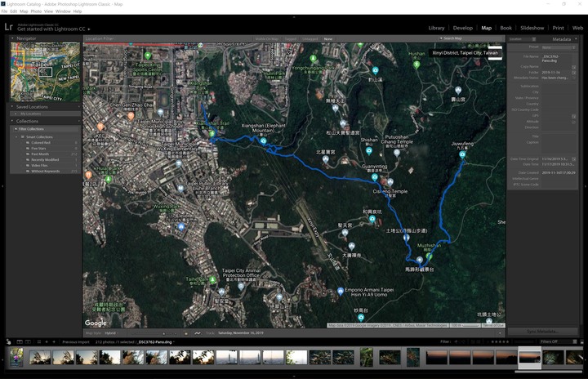Open the metadata Preset dropdown
This screenshot has height=379, width=588.
[x=559, y=47]
